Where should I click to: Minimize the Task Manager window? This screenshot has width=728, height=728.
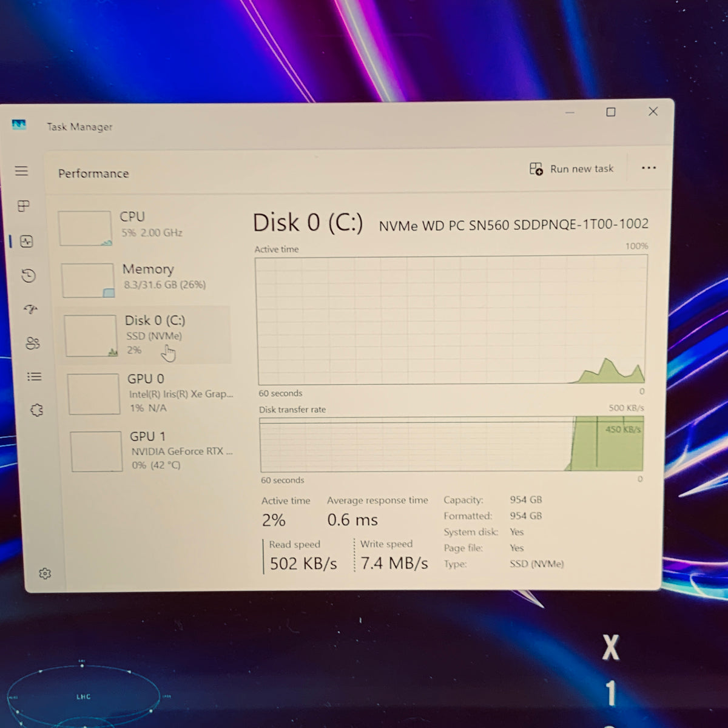coord(570,112)
